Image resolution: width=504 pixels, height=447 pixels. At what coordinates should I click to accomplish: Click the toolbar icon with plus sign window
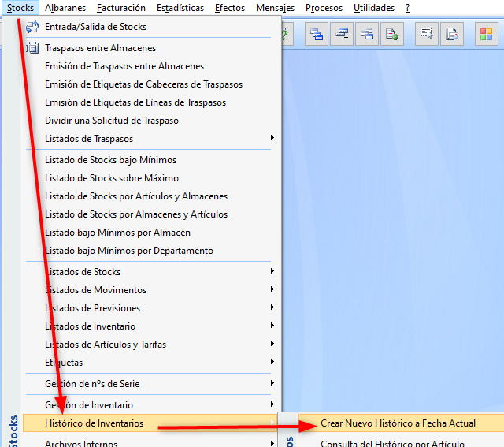coord(342,34)
